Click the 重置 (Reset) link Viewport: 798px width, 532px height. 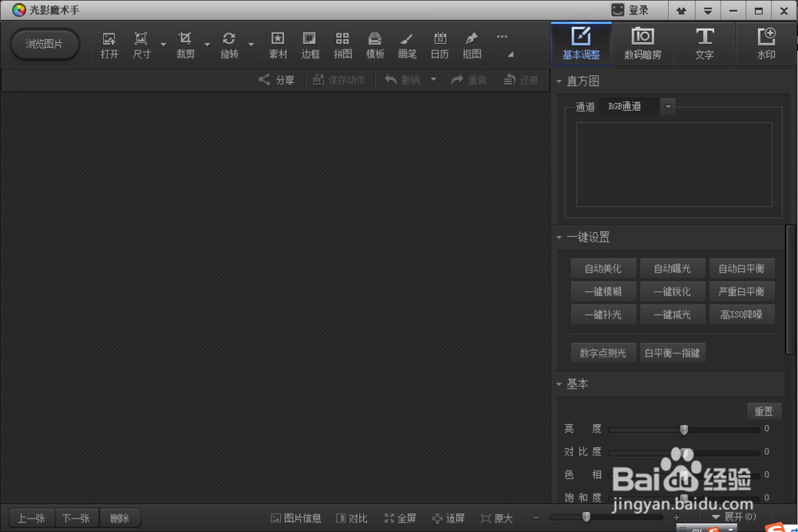763,411
